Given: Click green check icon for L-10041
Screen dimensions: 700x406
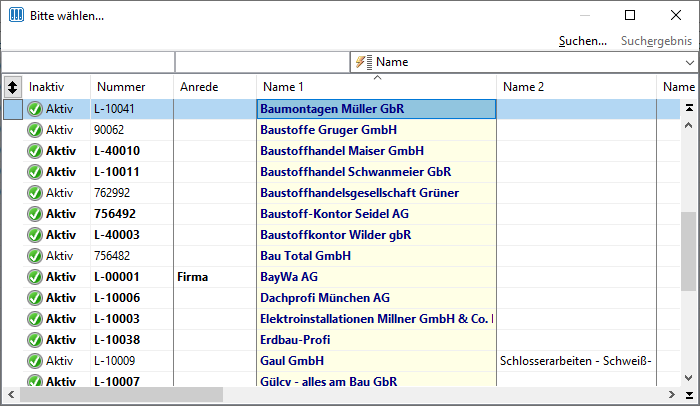Looking at the screenshot, I should pyautogui.click(x=35, y=109).
